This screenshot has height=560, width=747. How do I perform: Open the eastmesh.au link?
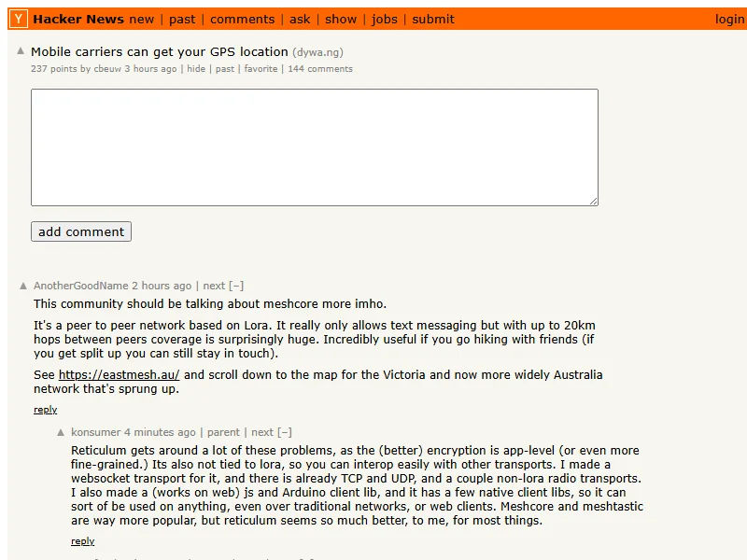click(119, 375)
